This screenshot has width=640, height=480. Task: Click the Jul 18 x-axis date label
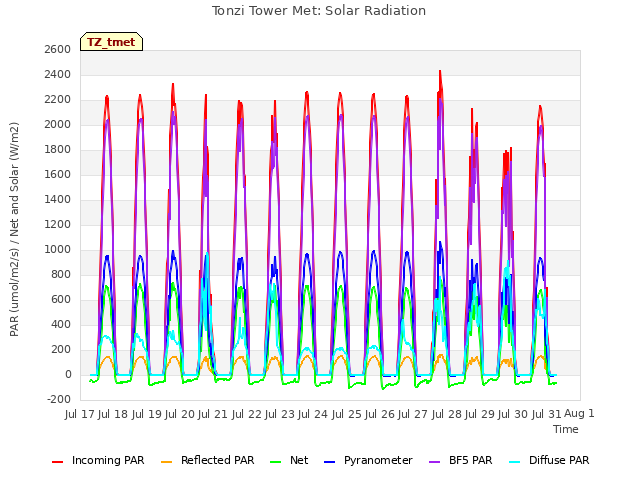click(113, 414)
